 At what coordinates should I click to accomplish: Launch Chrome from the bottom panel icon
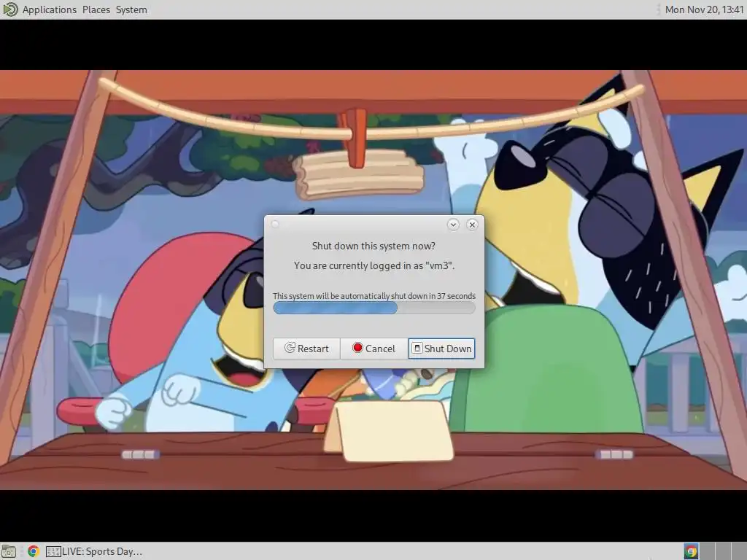[34, 551]
